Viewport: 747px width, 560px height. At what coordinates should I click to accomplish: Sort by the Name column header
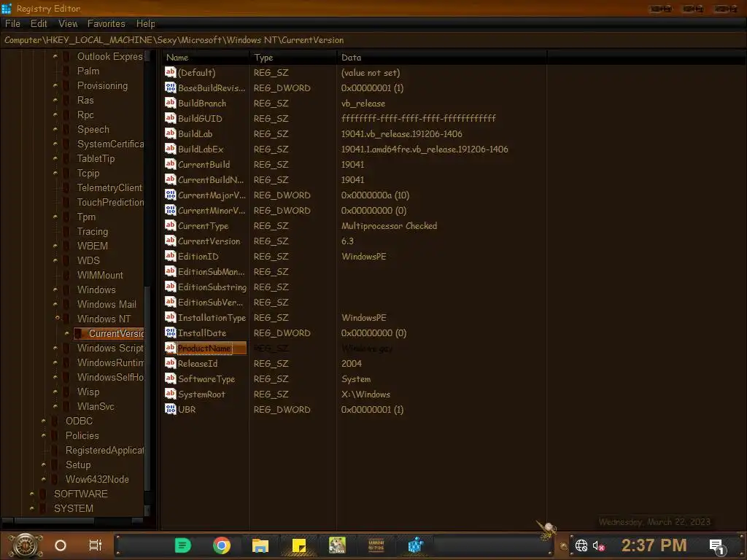point(205,57)
